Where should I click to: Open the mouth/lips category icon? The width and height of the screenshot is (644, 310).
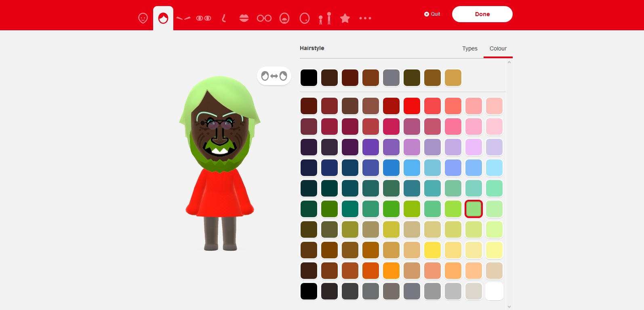(244, 18)
